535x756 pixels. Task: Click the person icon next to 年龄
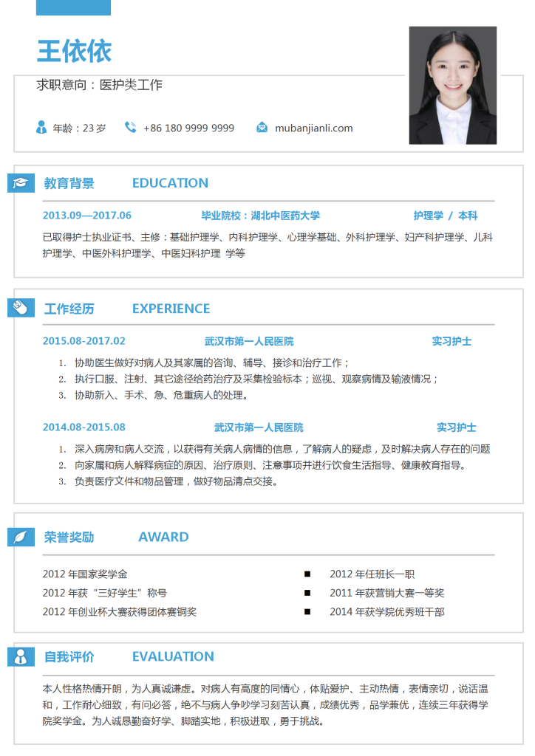(41, 127)
